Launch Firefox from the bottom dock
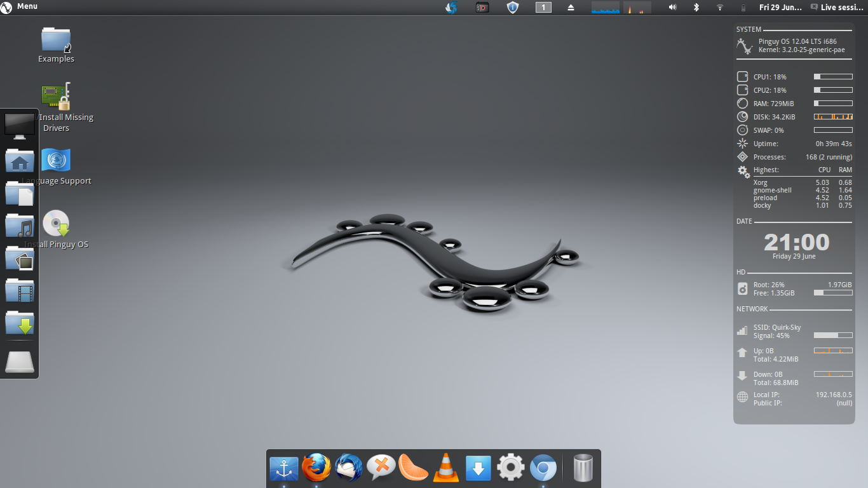The height and width of the screenshot is (488, 868). 316,468
